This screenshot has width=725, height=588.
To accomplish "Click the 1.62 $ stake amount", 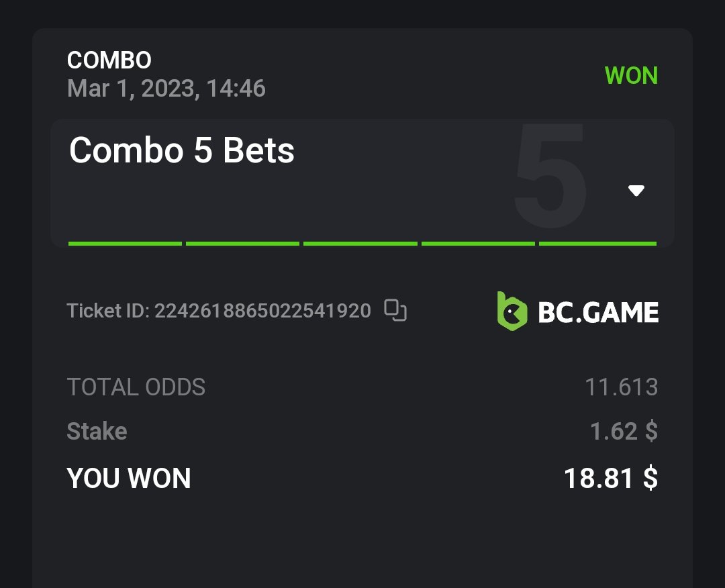I will click(624, 431).
